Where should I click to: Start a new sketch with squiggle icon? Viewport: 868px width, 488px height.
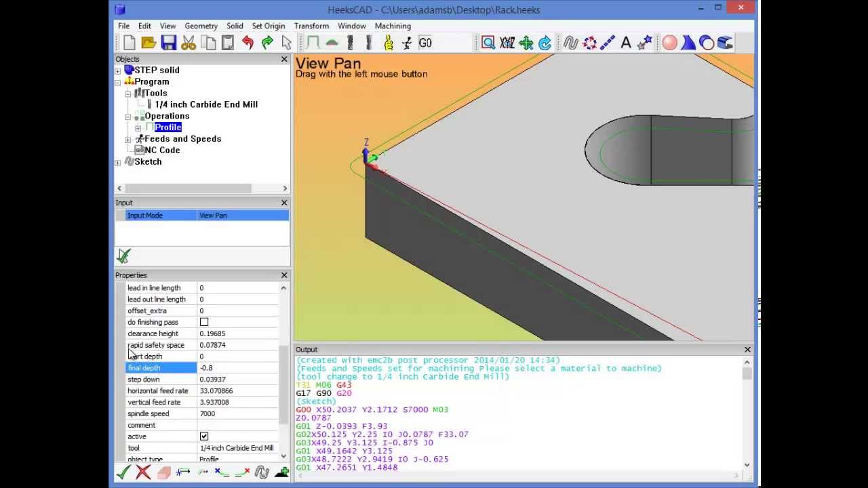570,43
